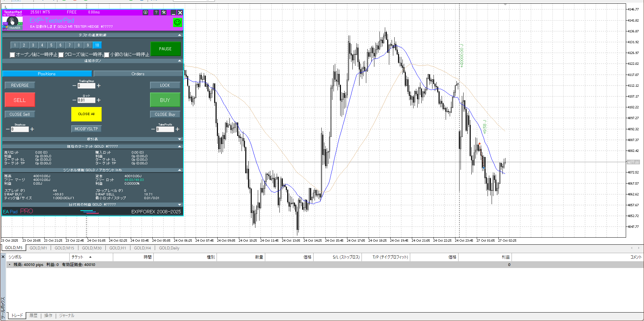Enable クローズ後に一時停止 checkbox

point(61,55)
